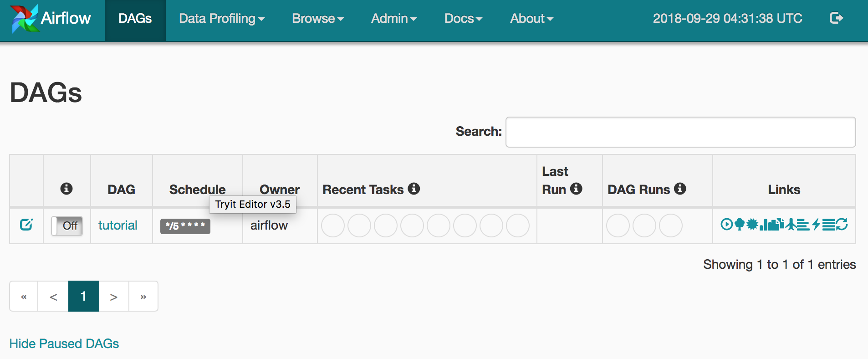Click the Tryit Editor v3.5 tooltip

[x=253, y=204]
